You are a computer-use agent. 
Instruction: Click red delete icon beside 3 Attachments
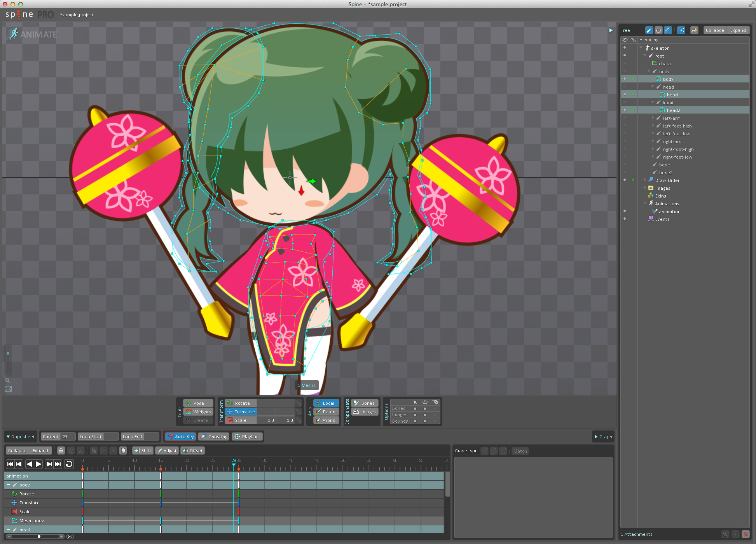coord(746,534)
